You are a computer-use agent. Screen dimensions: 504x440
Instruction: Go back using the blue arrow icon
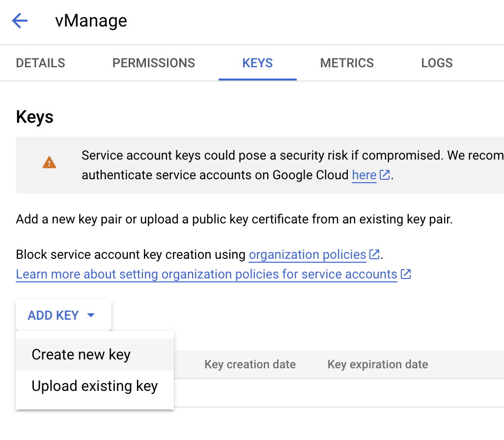pyautogui.click(x=20, y=21)
